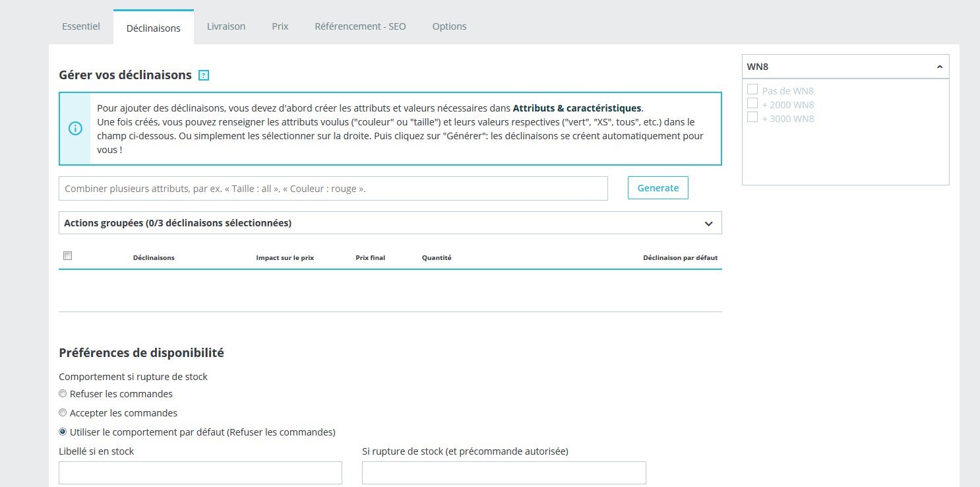The image size is (980, 487).
Task: Click the info circle icon in the notice
Action: (75, 129)
